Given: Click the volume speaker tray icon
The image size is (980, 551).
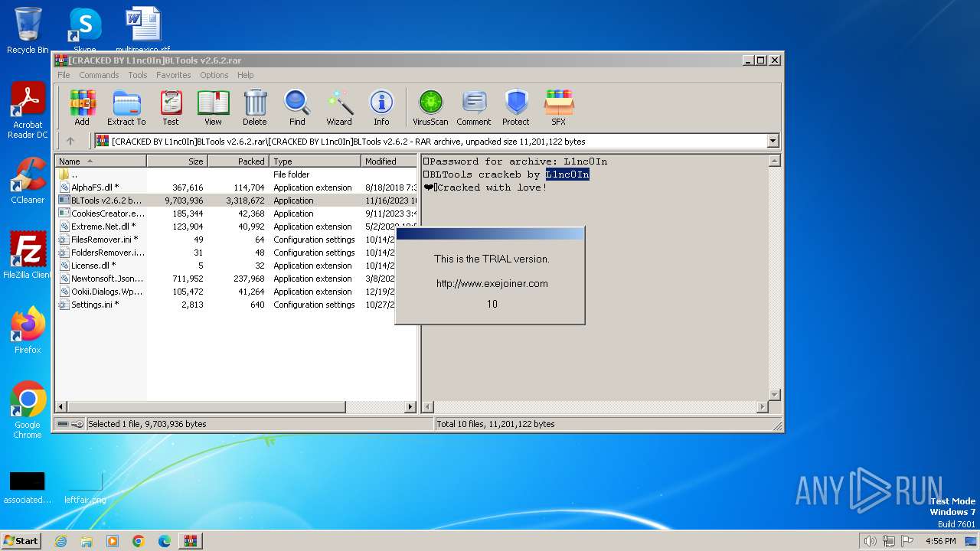Looking at the screenshot, I should coord(870,541).
